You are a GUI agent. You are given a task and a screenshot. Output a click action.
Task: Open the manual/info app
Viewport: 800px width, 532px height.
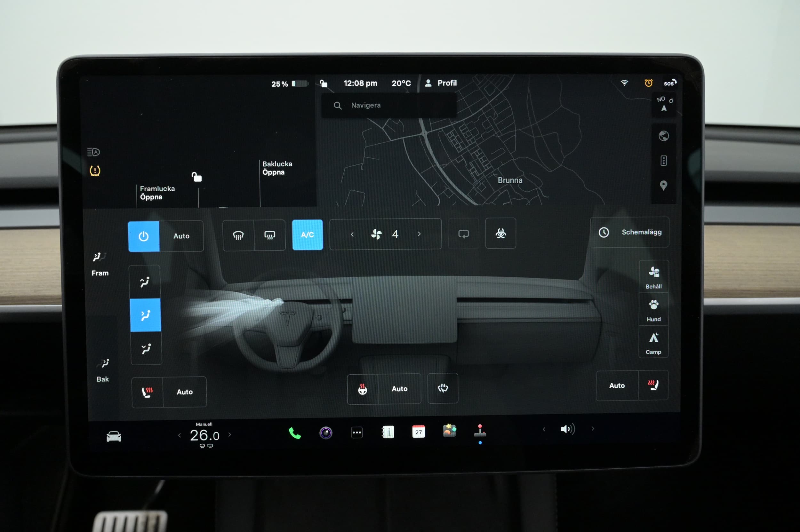[x=388, y=432]
